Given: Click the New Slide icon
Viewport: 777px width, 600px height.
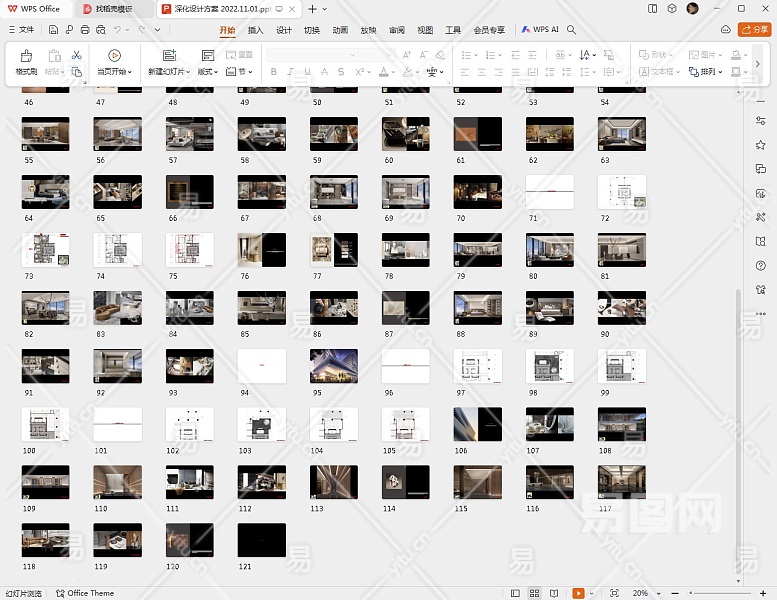Looking at the screenshot, I should point(169,56).
